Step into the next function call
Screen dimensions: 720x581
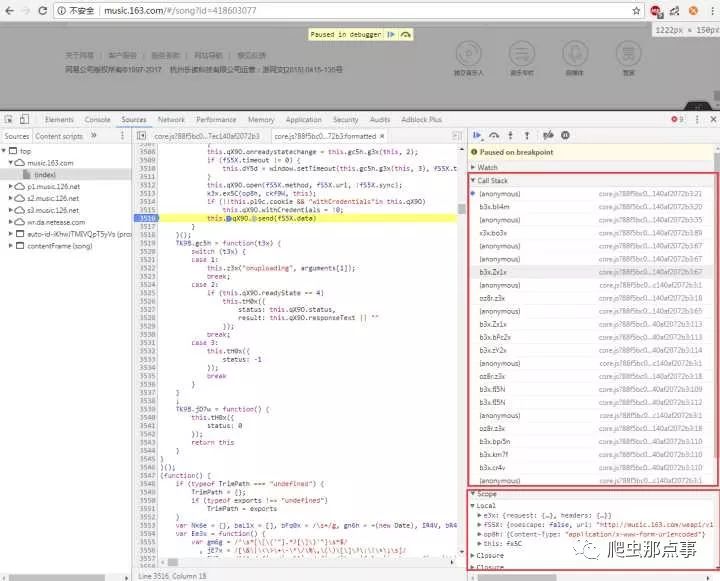(x=510, y=135)
